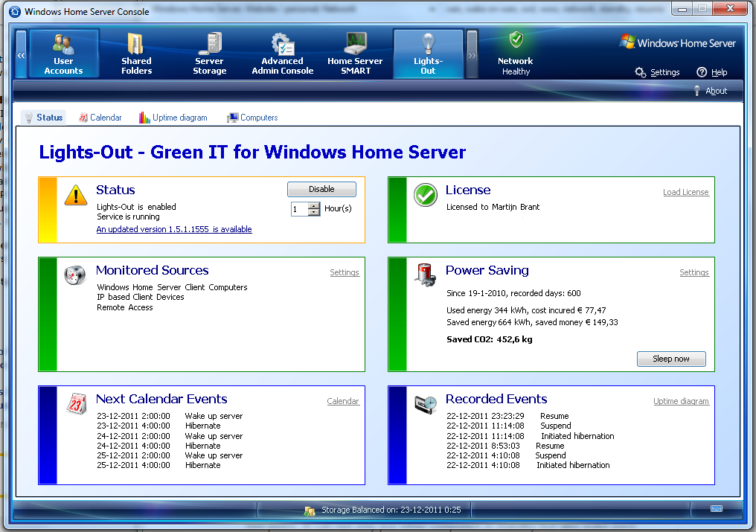
Task: Click "Storage Balanced on: 23-12-2011 0:25" status text
Action: (x=391, y=510)
